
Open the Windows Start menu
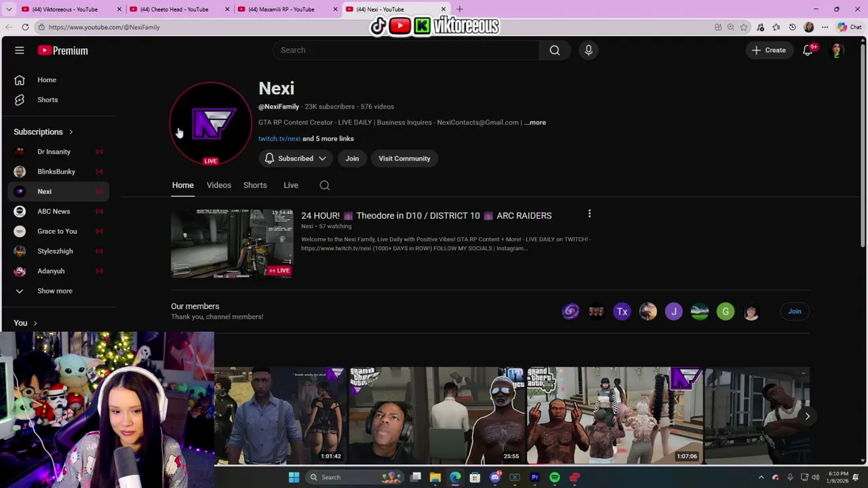[x=294, y=477]
